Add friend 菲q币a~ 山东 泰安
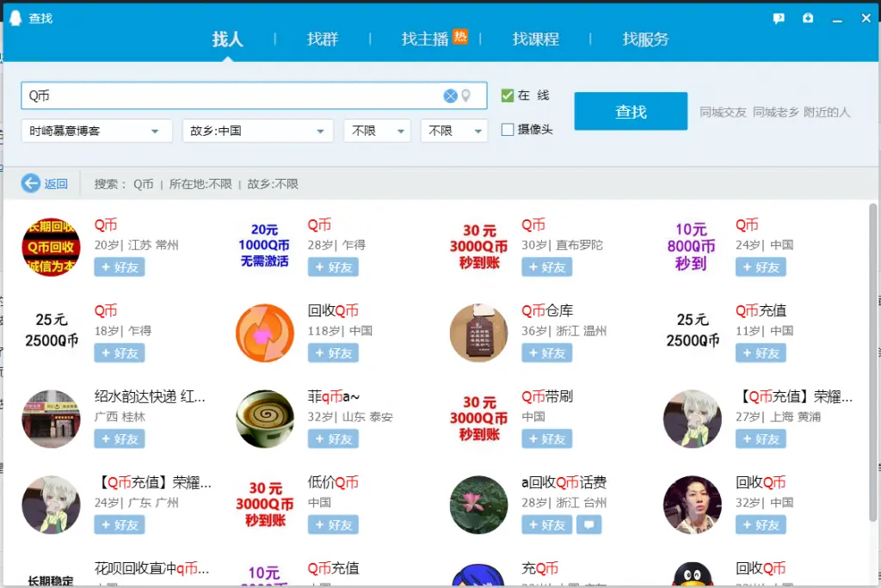 (x=333, y=439)
